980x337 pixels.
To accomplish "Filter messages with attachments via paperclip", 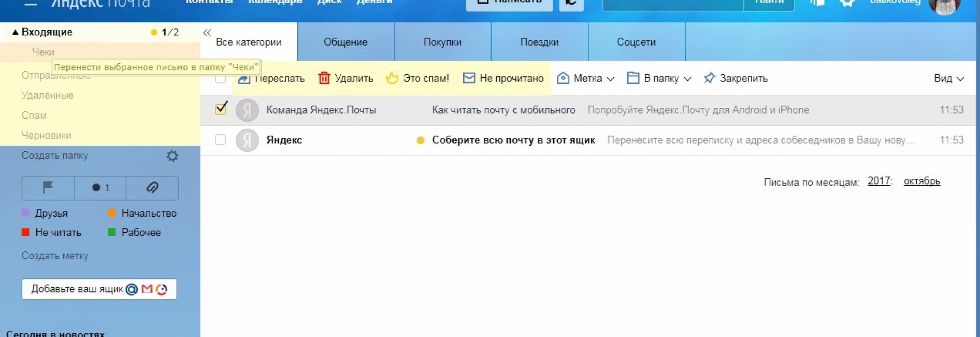I will coord(152,188).
